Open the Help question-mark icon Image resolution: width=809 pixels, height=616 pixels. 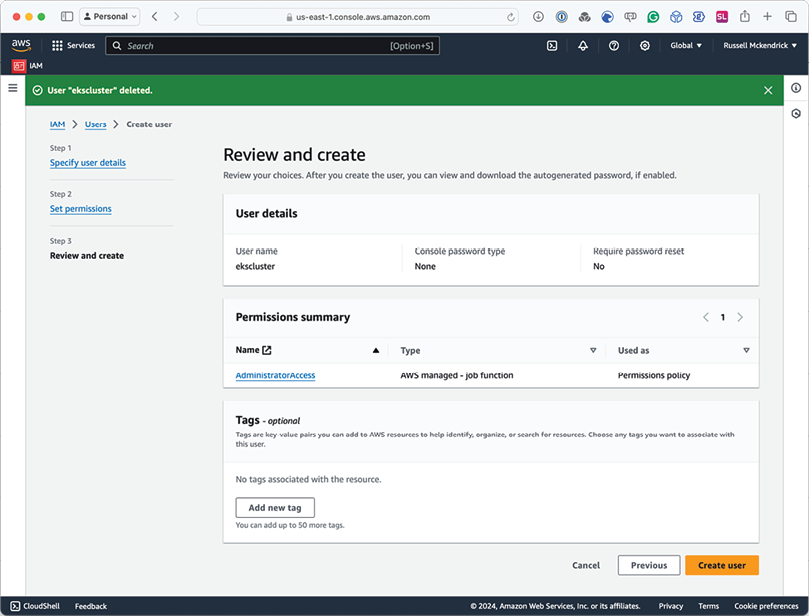coord(613,45)
